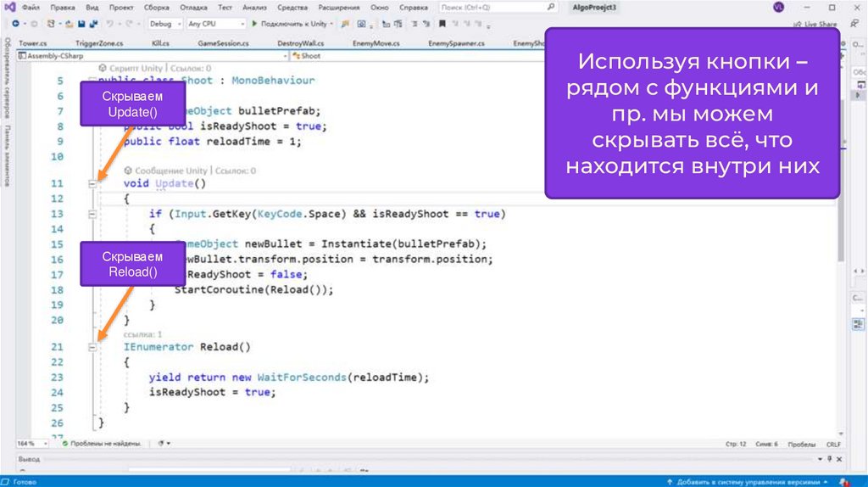The image size is (868, 487).
Task: Click the ссылка: 1 CodeLens above Reload()
Action: tap(142, 334)
